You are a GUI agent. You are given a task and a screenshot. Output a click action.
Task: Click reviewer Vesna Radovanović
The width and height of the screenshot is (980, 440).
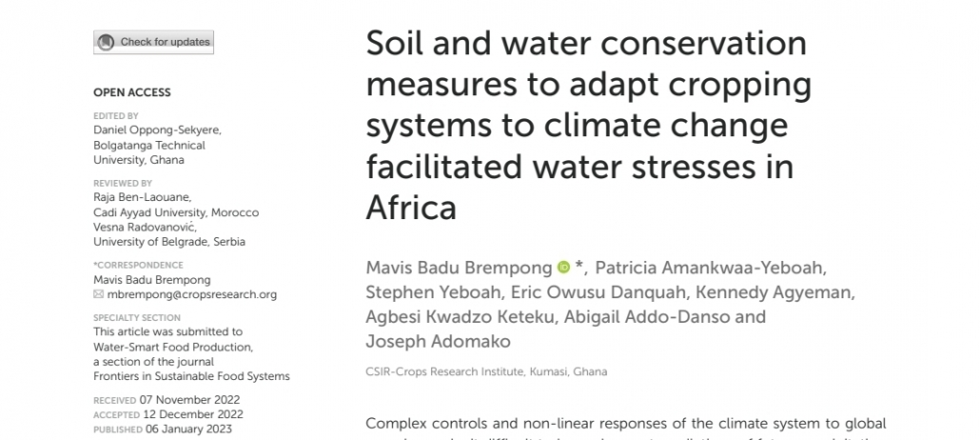pyautogui.click(x=144, y=227)
